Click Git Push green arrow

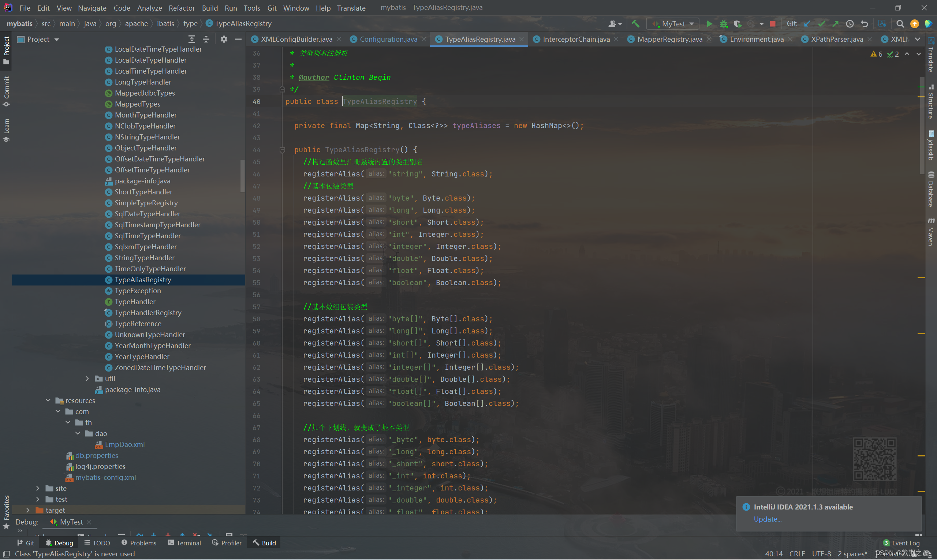click(836, 24)
